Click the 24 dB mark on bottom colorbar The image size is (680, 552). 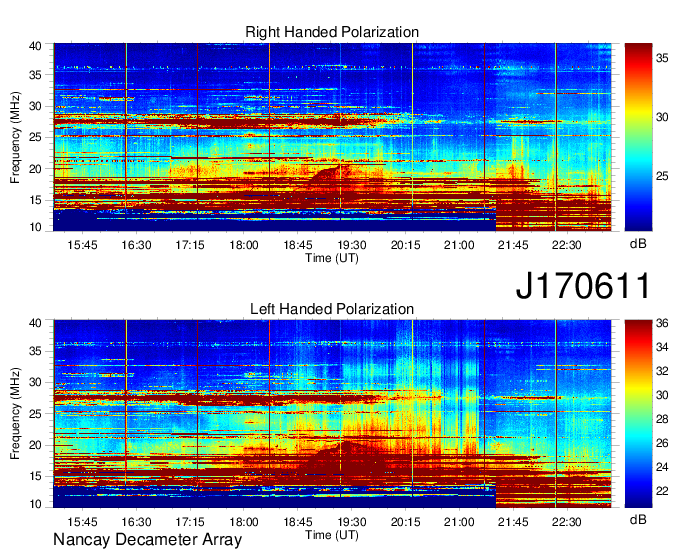pyautogui.click(x=662, y=467)
